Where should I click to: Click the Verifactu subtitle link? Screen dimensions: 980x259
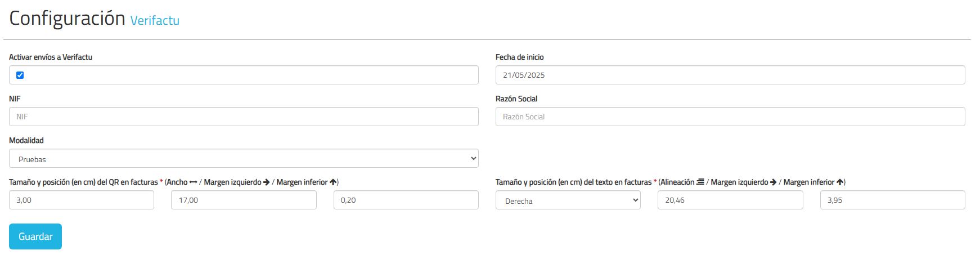(155, 20)
